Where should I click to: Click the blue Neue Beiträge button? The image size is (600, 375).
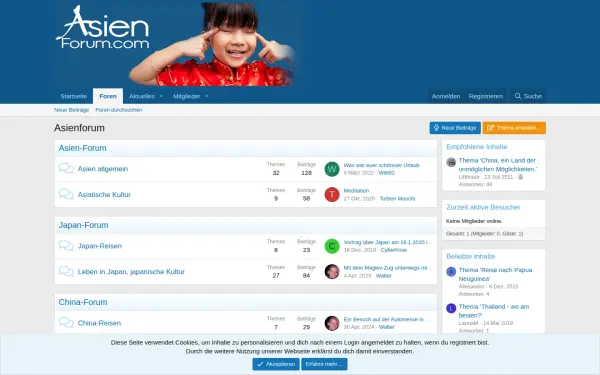[455, 128]
